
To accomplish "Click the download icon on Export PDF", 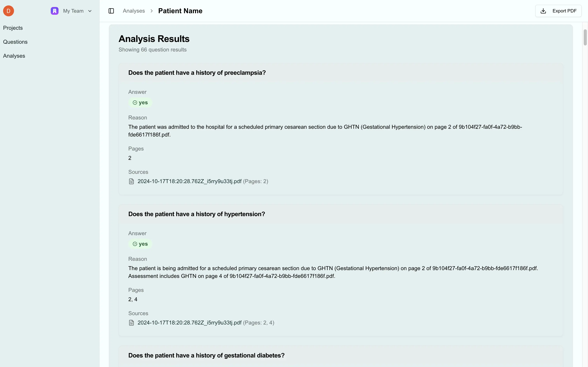I will 543,11.
